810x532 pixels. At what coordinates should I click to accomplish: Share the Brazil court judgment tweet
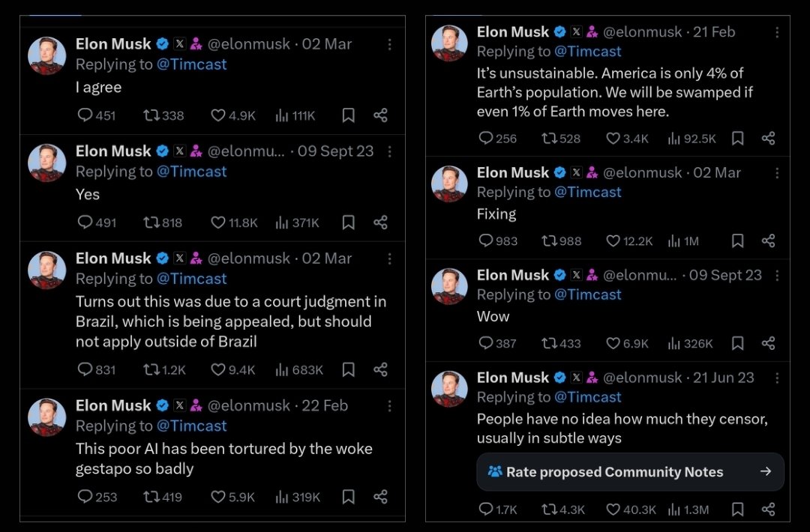380,369
